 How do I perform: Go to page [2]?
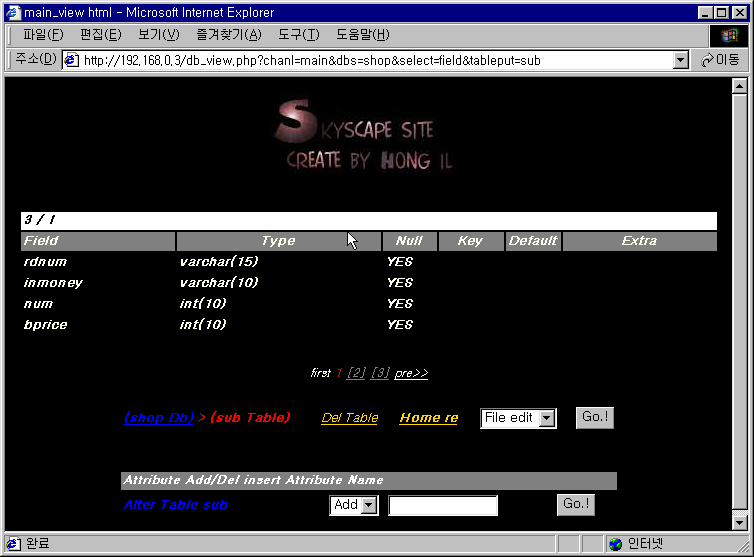(x=356, y=373)
